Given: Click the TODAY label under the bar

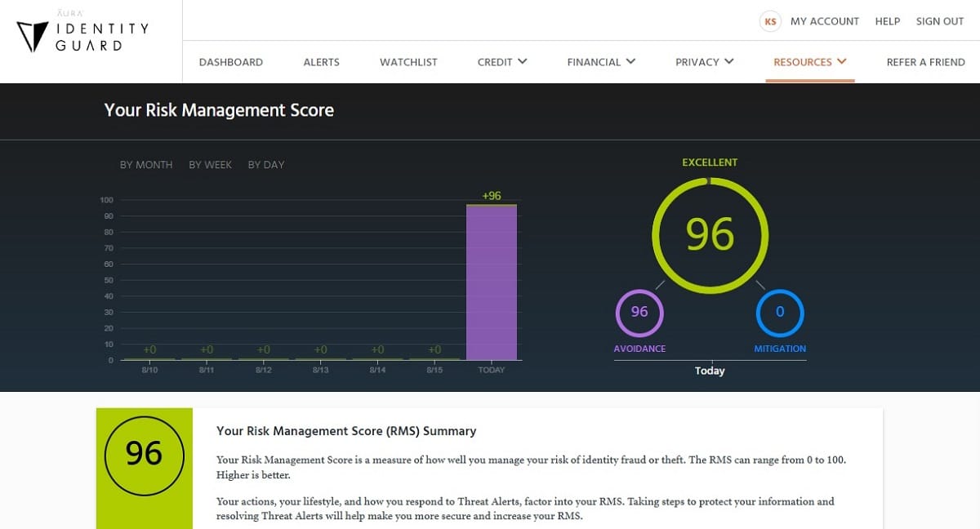Looking at the screenshot, I should 492,370.
